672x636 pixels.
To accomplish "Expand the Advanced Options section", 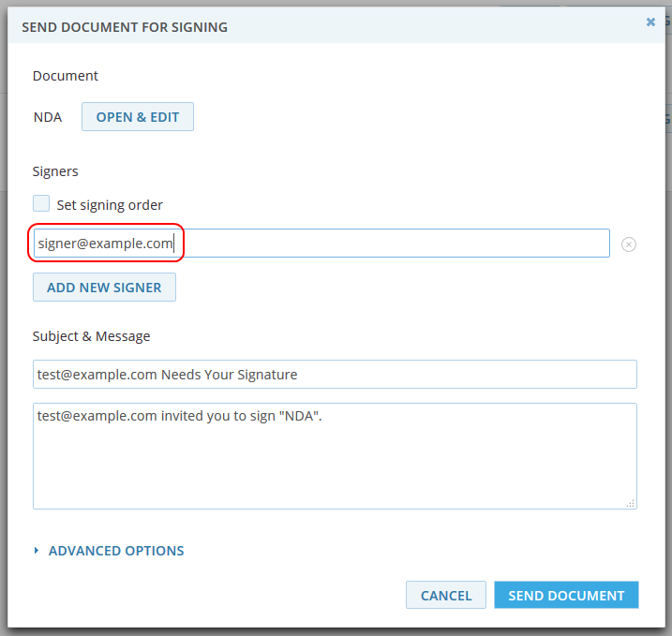I will (115, 551).
